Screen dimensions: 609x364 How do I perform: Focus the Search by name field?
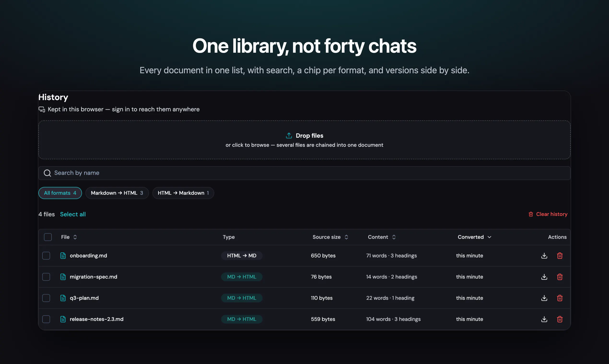(304, 173)
